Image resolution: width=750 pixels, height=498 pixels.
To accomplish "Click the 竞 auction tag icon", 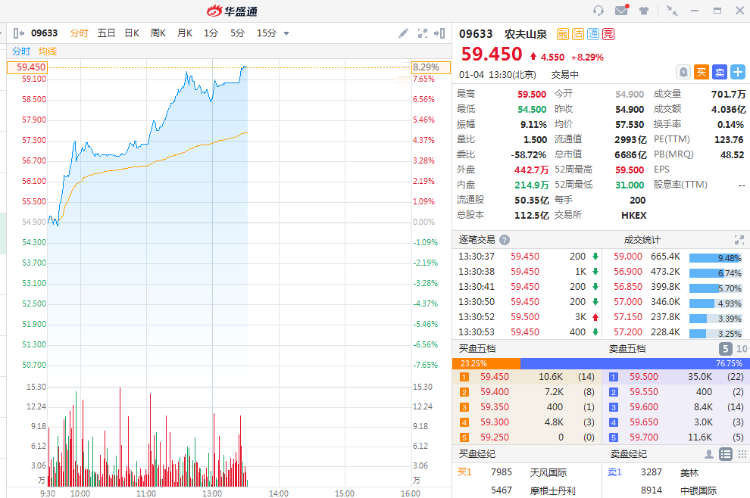I will coord(608,34).
